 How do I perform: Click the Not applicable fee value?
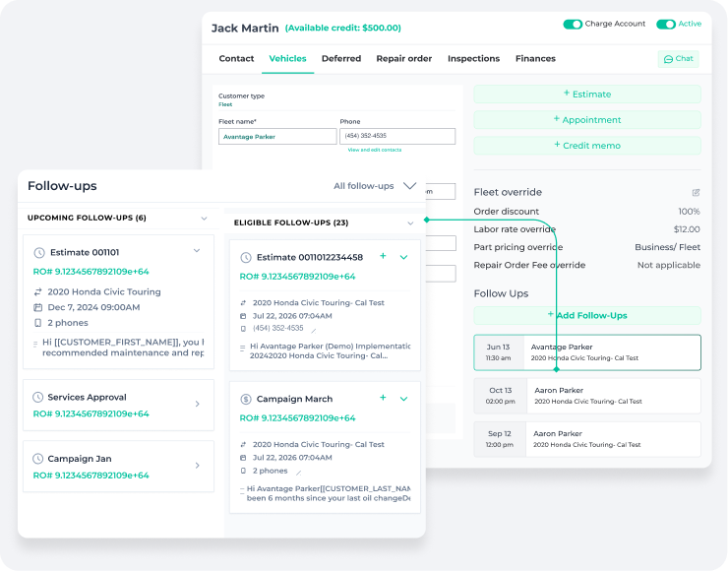click(669, 265)
